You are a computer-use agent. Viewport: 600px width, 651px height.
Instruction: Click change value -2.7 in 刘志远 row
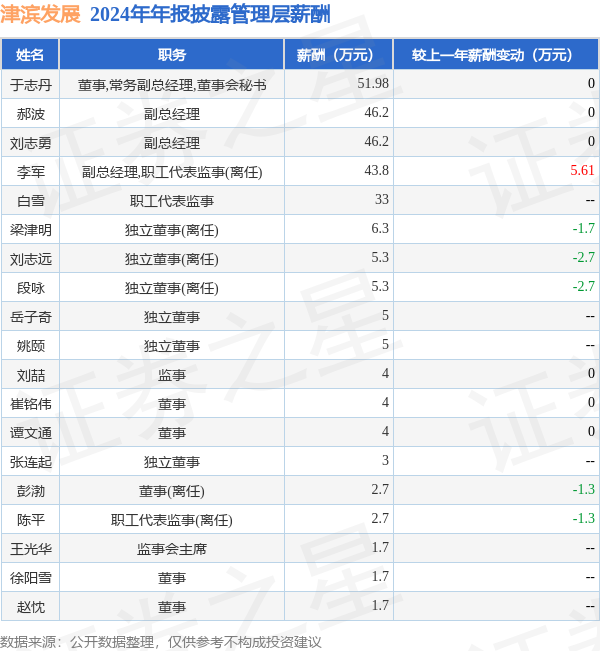click(583, 257)
